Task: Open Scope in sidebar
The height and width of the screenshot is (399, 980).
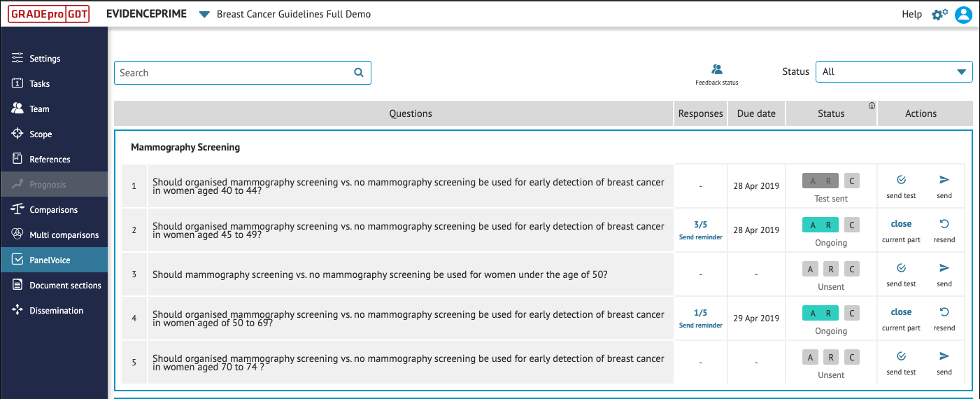Action: [54, 134]
